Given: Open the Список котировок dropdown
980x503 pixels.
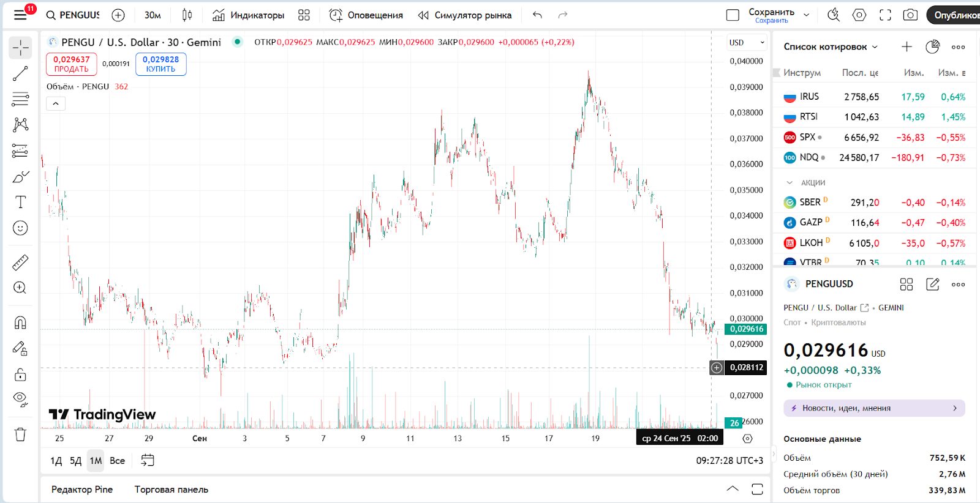Looking at the screenshot, I should pyautogui.click(x=831, y=47).
